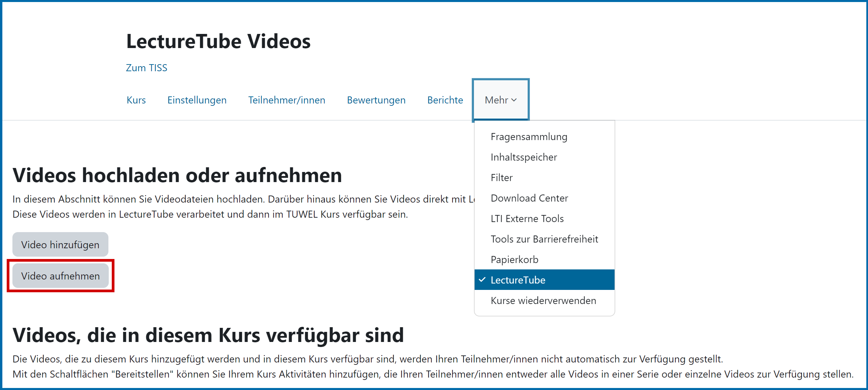Open the Download Center entry
The height and width of the screenshot is (390, 868).
tap(544, 198)
